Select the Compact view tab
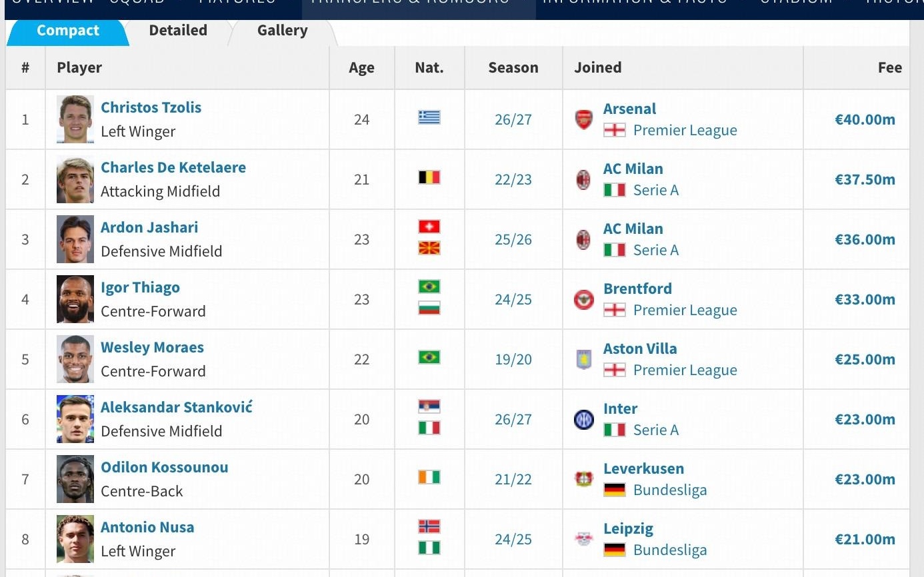924x577 pixels. pos(67,31)
